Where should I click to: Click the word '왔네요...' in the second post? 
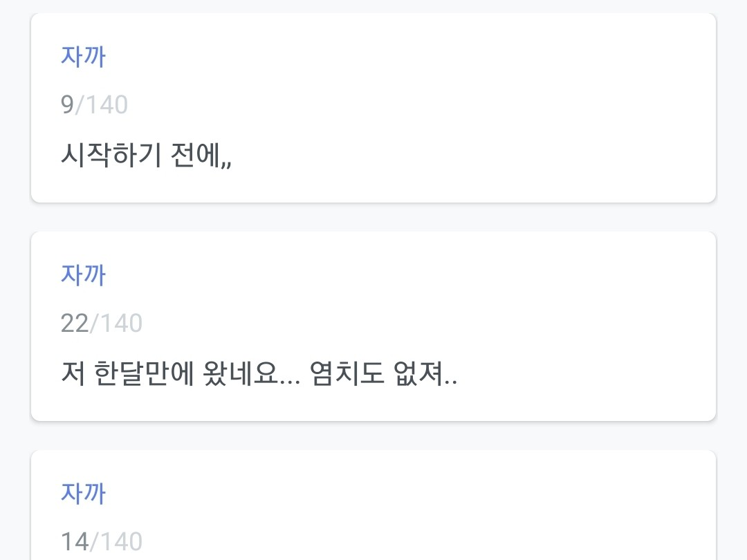coord(245,374)
